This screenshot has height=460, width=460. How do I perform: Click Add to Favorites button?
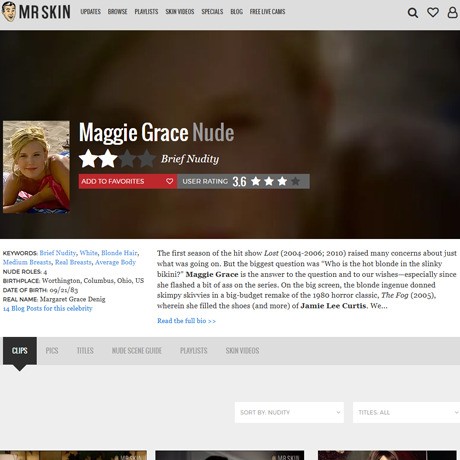click(128, 181)
